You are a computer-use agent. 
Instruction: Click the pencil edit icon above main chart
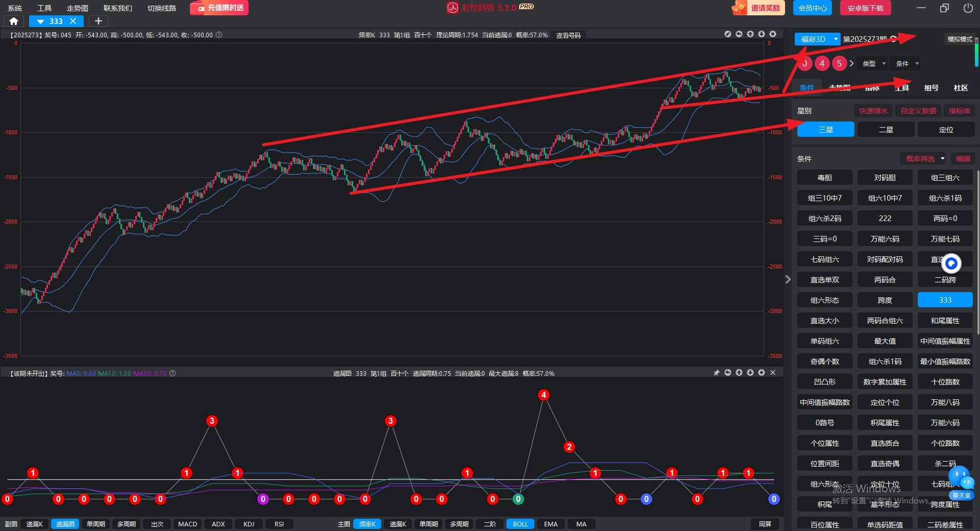728,34
